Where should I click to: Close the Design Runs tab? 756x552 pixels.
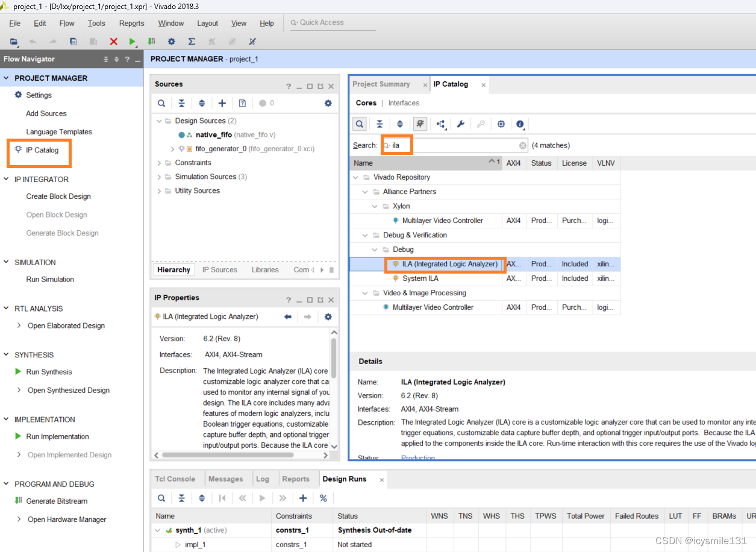click(381, 480)
